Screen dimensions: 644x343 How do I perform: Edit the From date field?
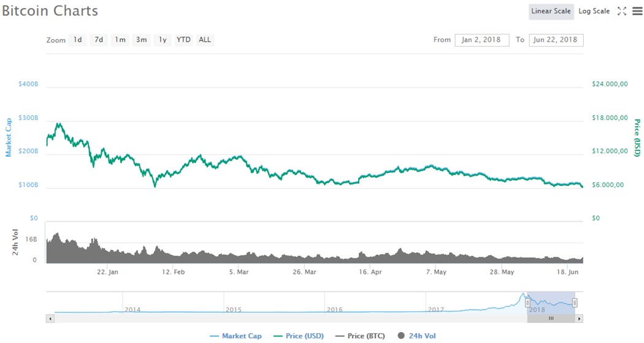(481, 40)
